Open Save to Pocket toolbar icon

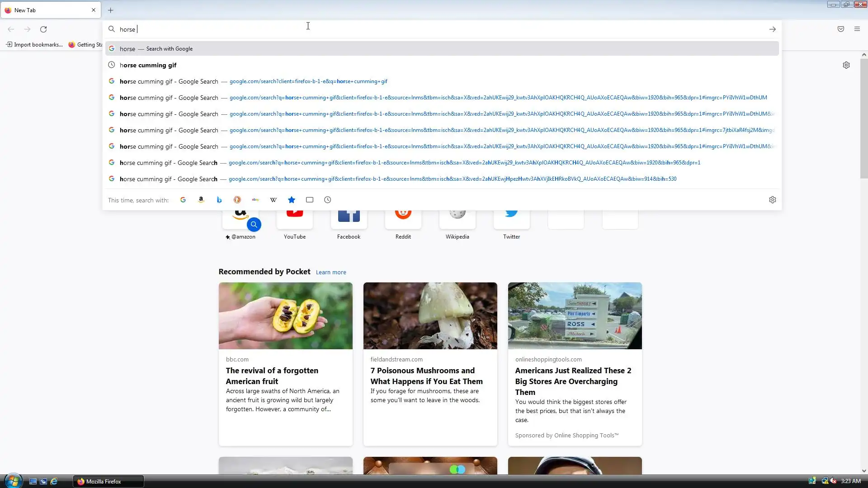click(x=841, y=29)
